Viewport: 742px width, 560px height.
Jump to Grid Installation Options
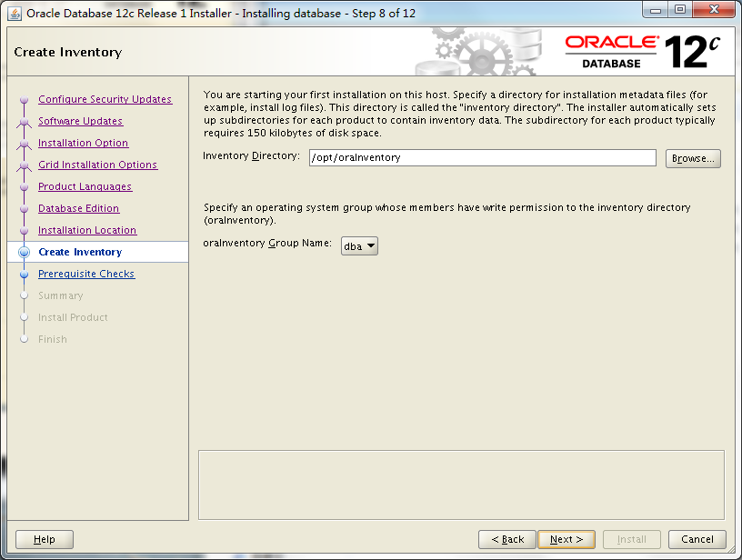point(97,165)
